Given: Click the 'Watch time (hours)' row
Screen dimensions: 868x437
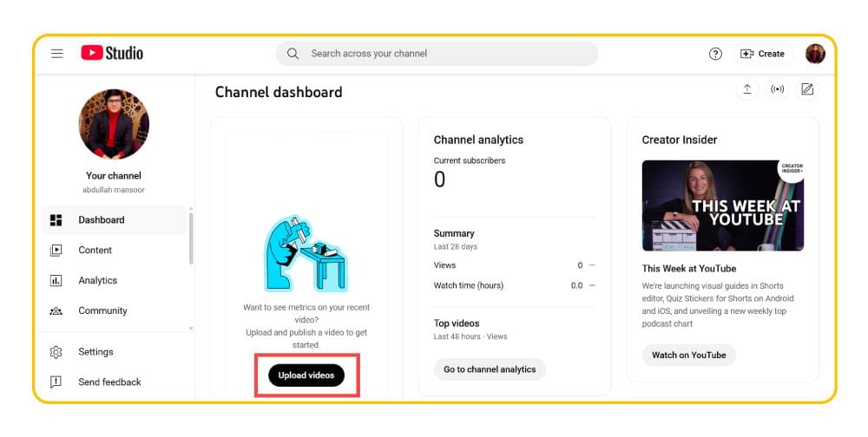Looking at the screenshot, I should point(515,285).
